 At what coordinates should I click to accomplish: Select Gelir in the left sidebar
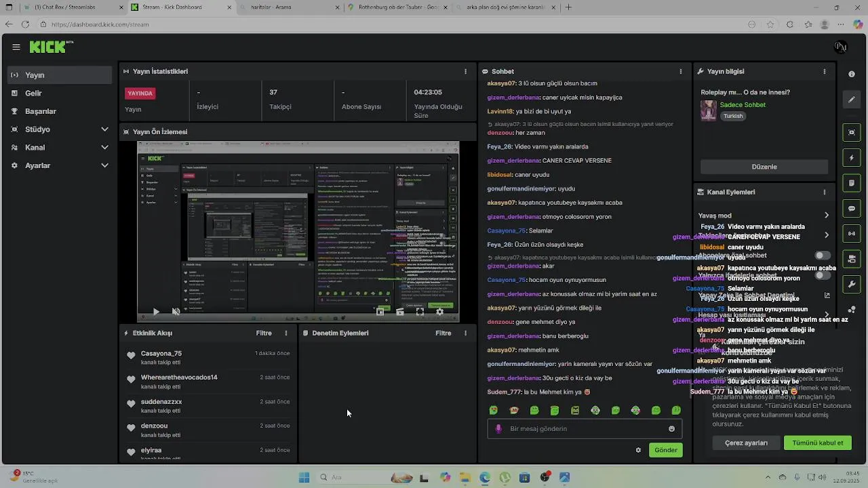60,93
